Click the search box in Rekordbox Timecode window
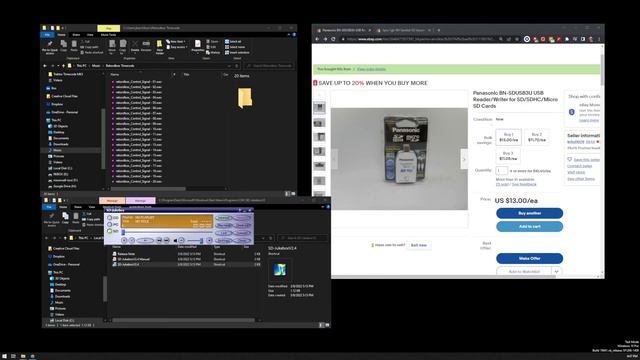 (269, 66)
